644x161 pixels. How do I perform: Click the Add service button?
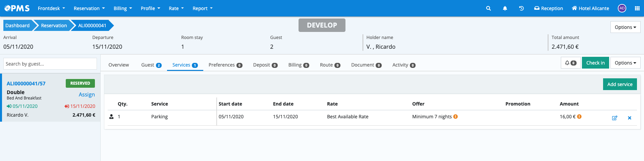pos(620,84)
